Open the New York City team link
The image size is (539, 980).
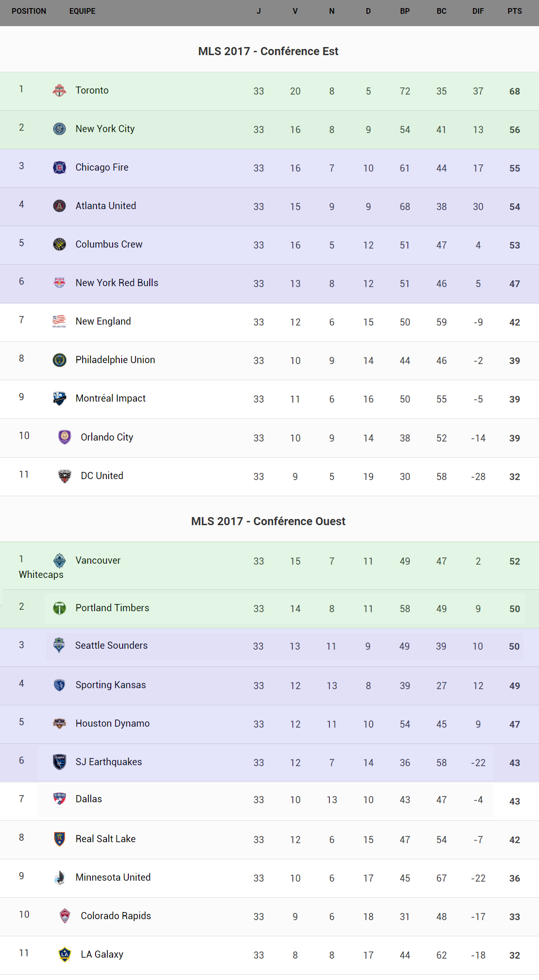(105, 129)
